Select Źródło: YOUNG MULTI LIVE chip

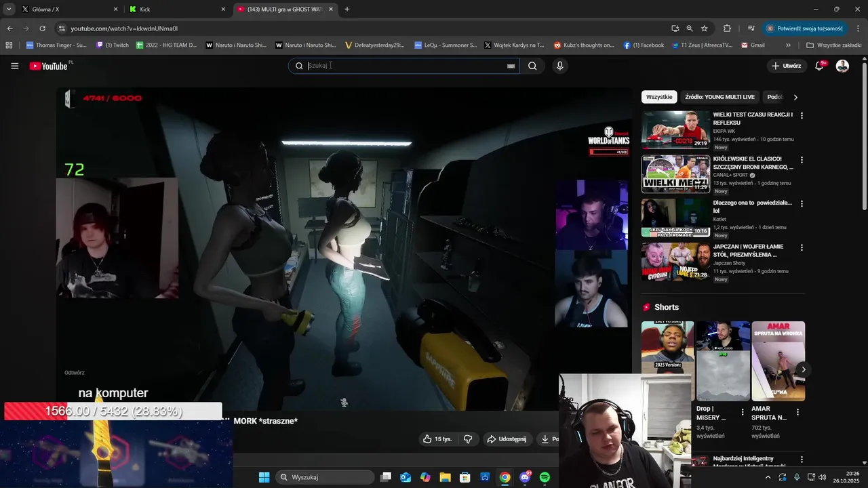pyautogui.click(x=719, y=97)
